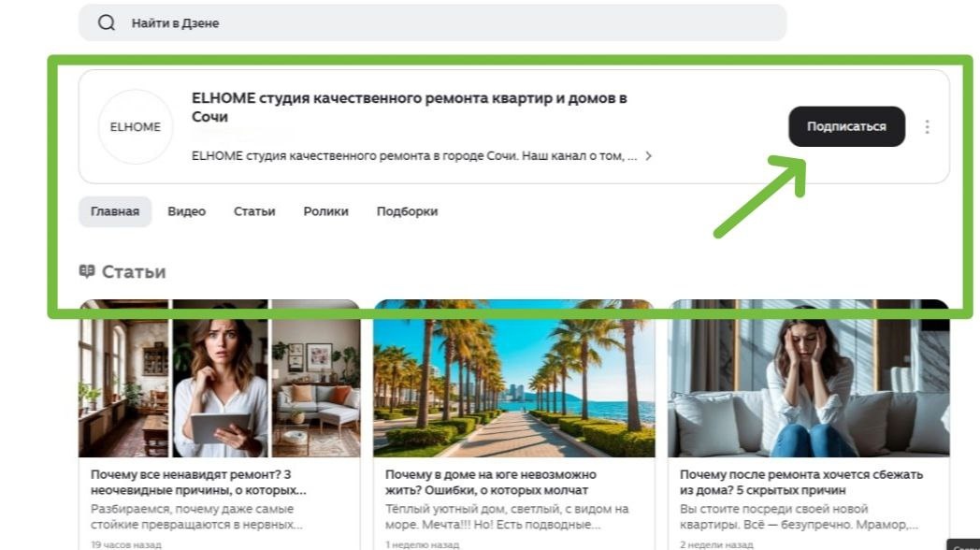Select the Главная tab
This screenshot has height=550, width=980.
(x=115, y=211)
